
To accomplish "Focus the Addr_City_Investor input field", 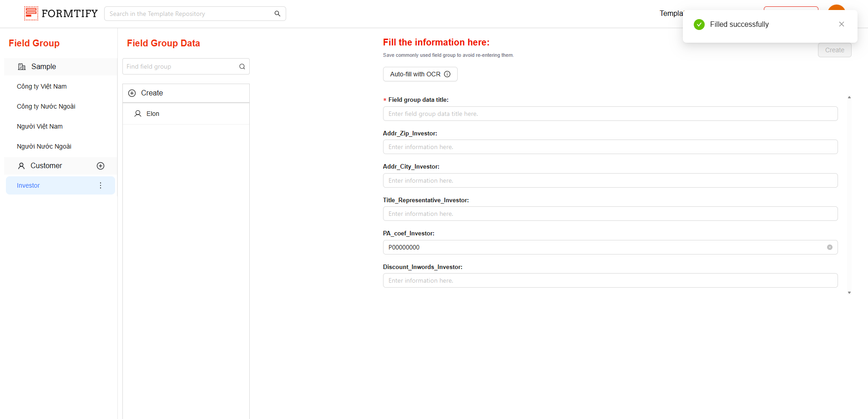I will click(610, 180).
